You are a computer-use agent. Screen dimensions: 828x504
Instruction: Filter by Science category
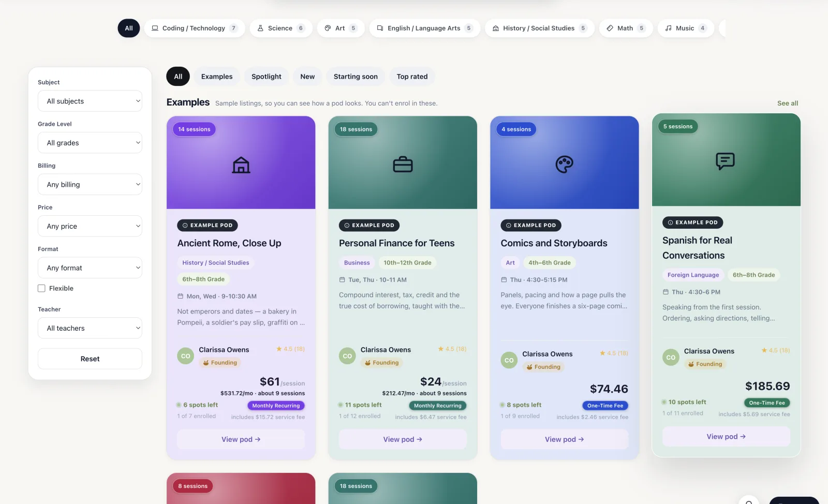click(281, 28)
